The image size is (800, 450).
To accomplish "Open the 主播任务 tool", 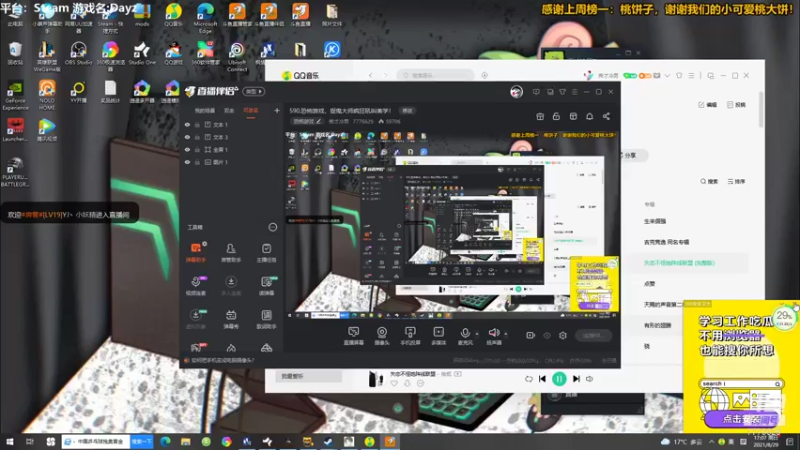I will (x=266, y=253).
